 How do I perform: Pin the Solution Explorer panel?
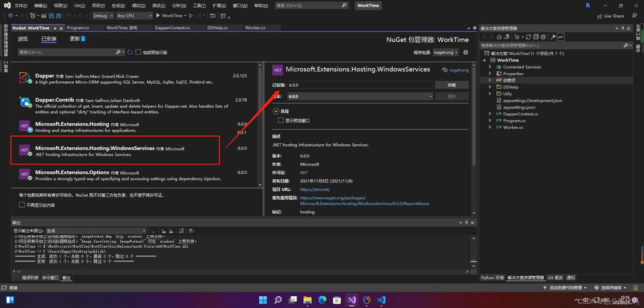(623, 28)
